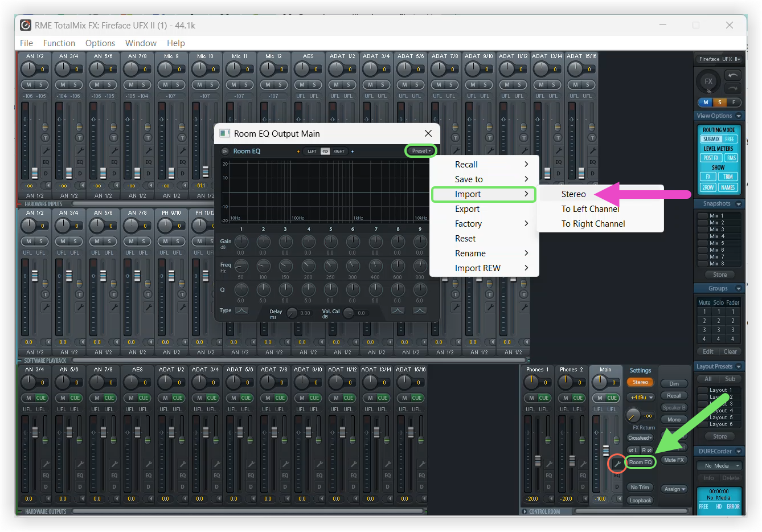The image size is (762, 532).
Task: Click the link icon between LEFT and RIGHT
Action: tap(325, 152)
